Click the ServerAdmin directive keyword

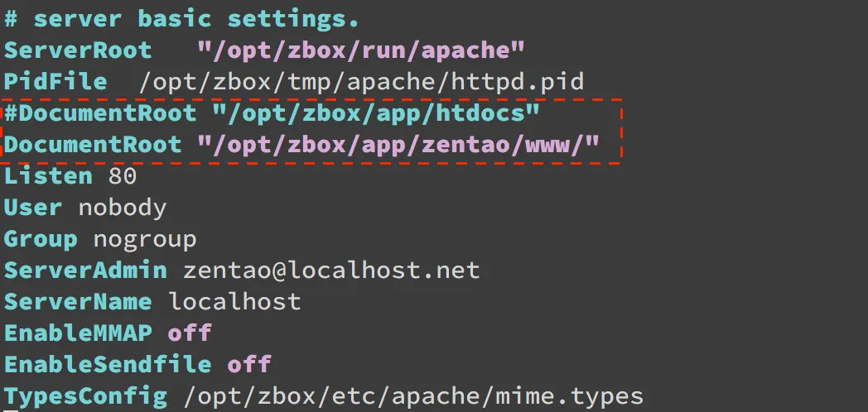[85, 271]
